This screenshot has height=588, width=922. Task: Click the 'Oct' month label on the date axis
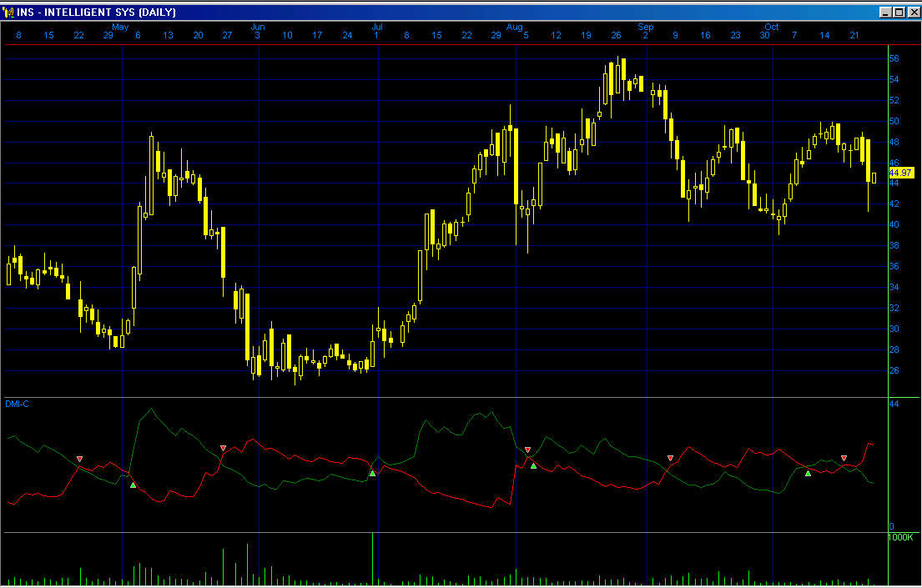pos(772,27)
